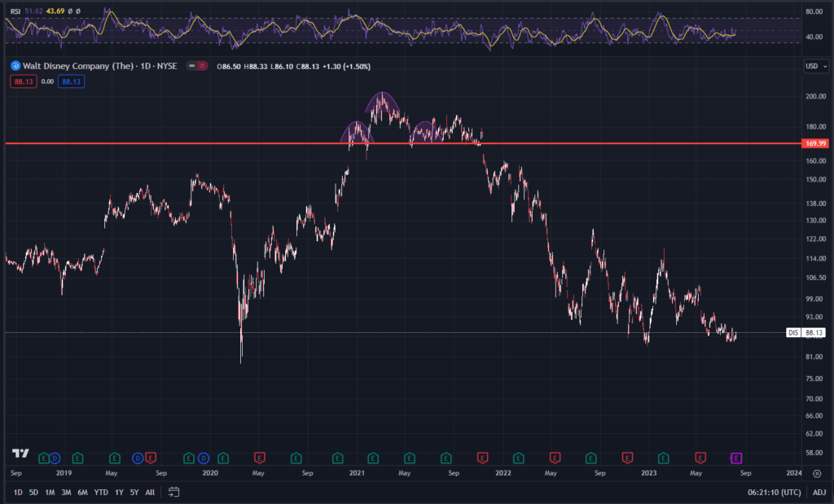Click the +1.30 (+1.50%) change value

[346, 67]
